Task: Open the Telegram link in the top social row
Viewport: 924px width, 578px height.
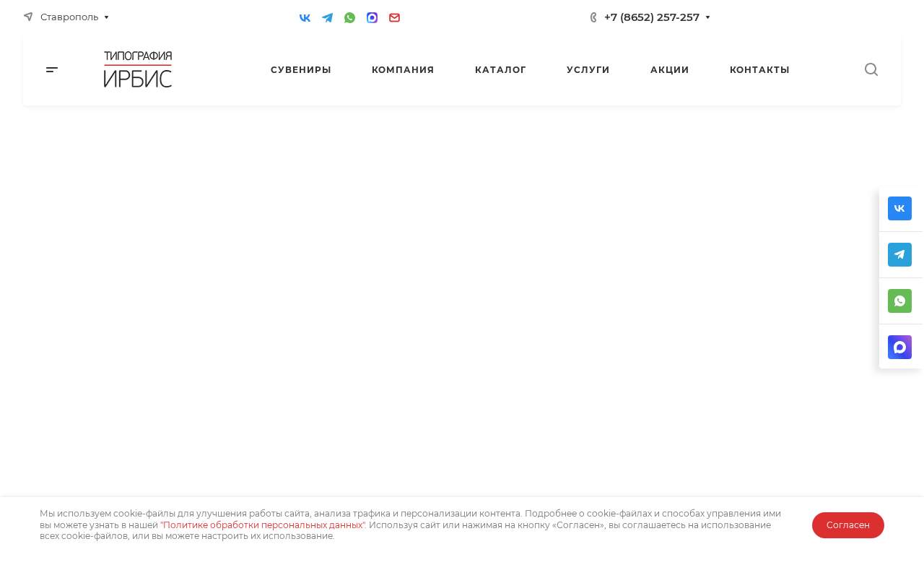Action: coord(327,17)
